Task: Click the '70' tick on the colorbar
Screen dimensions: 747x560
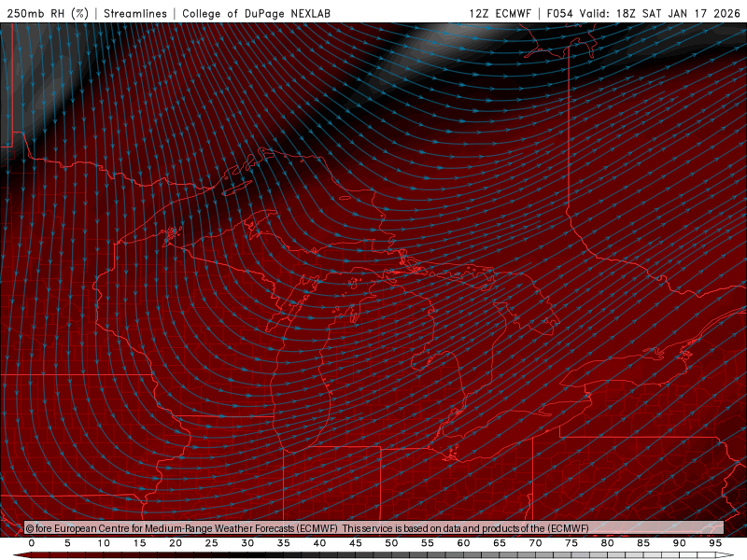Action: (535, 543)
